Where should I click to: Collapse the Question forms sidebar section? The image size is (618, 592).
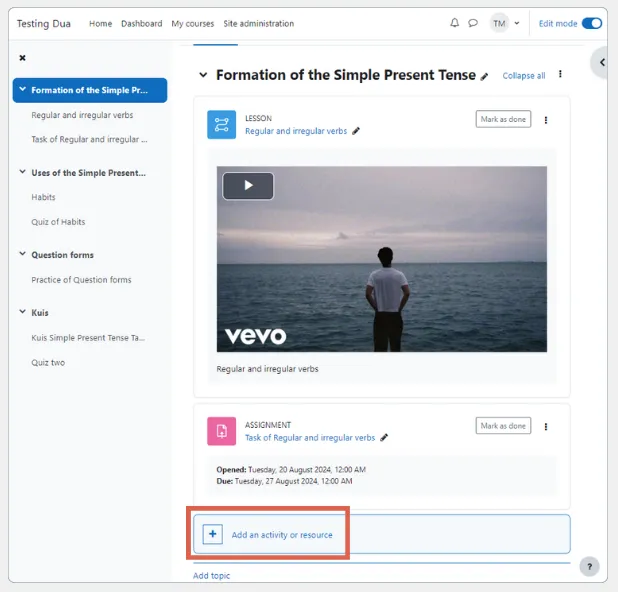[22, 254]
